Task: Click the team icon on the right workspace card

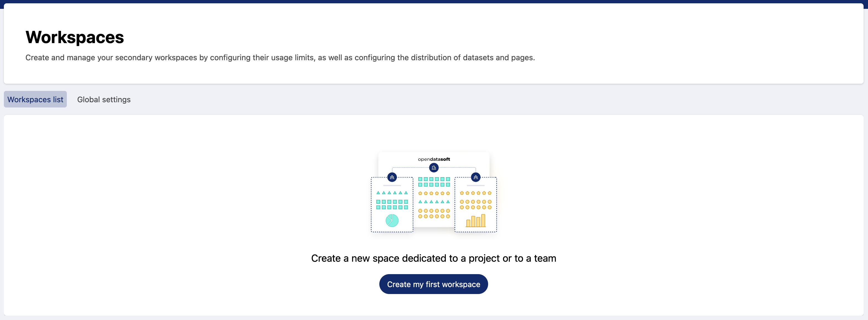Action: 475,177
